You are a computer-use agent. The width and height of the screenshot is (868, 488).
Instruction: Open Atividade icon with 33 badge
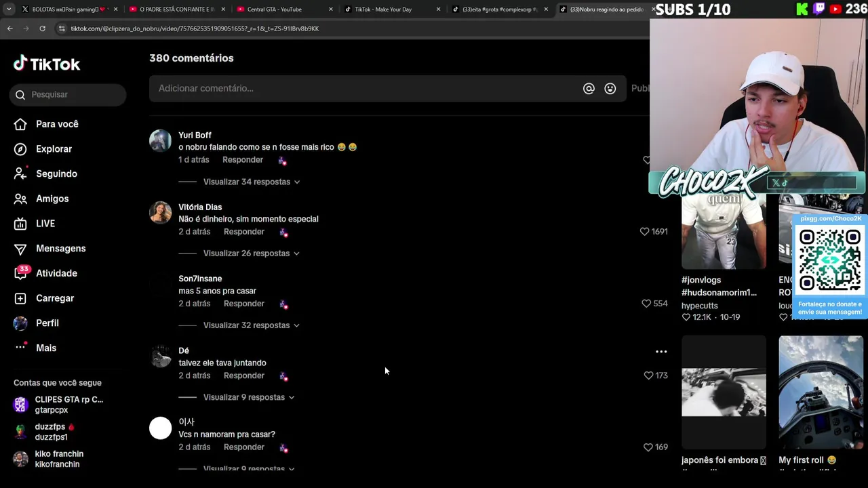point(21,273)
